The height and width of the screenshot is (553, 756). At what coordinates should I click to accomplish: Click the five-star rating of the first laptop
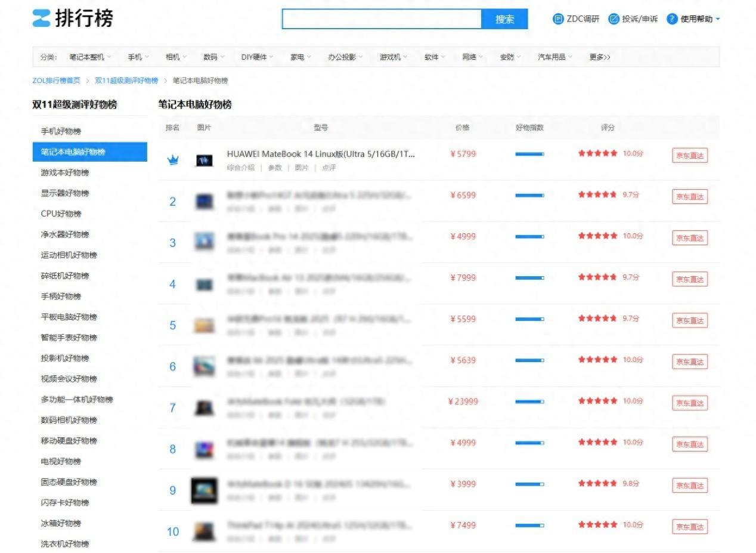click(597, 153)
